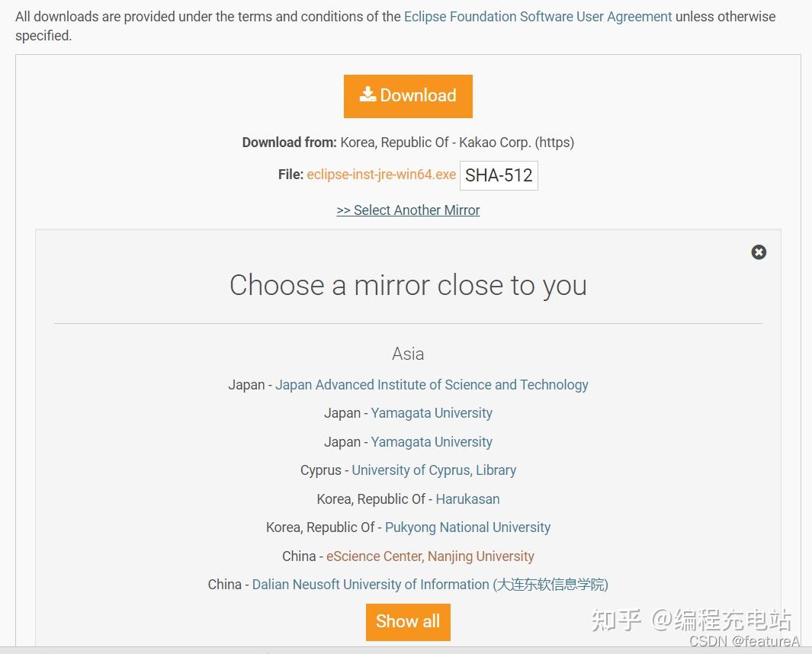Viewport: 812px width, 654px height.
Task: Open Eclipse Foundation Software User Agreement
Action: click(x=538, y=16)
